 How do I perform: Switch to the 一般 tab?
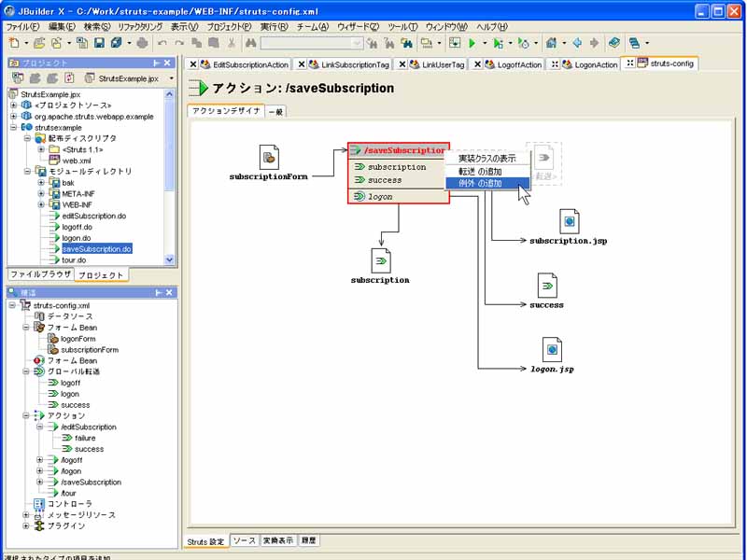click(x=275, y=112)
